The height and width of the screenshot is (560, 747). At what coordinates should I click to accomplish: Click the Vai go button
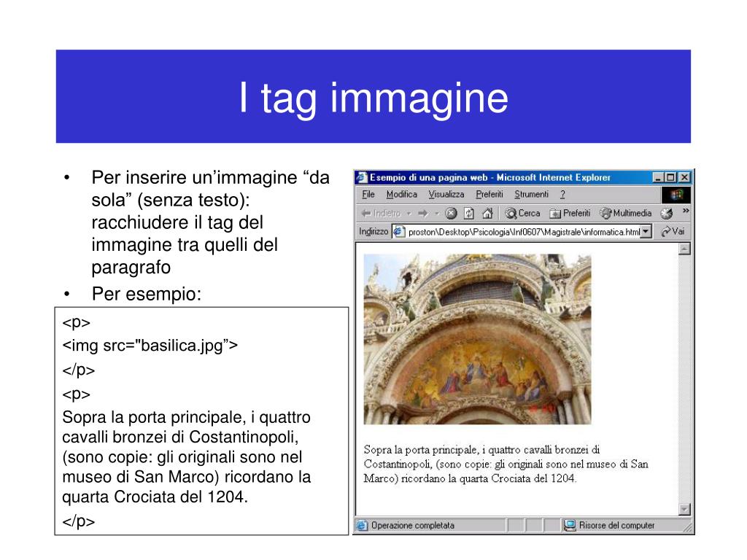click(x=672, y=231)
